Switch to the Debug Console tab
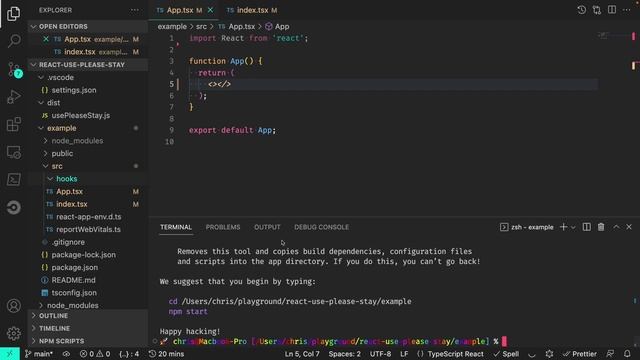This screenshot has height=360, width=640. (321, 227)
